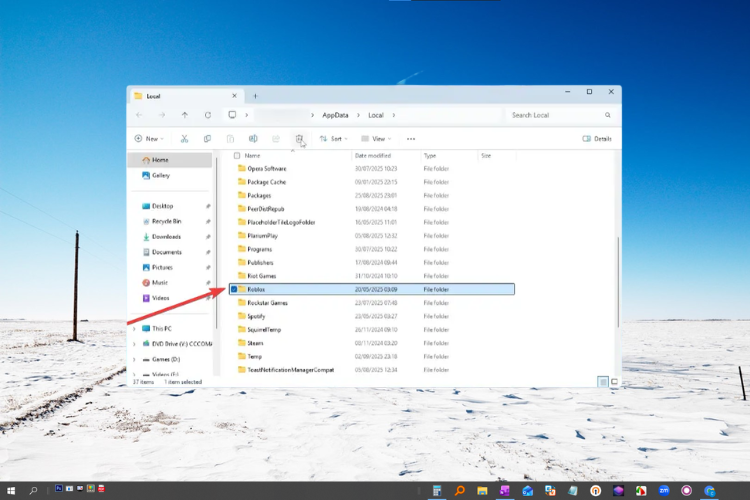Click the Rename icon in toolbar
This screenshot has width=750, height=500.
pyautogui.click(x=253, y=139)
